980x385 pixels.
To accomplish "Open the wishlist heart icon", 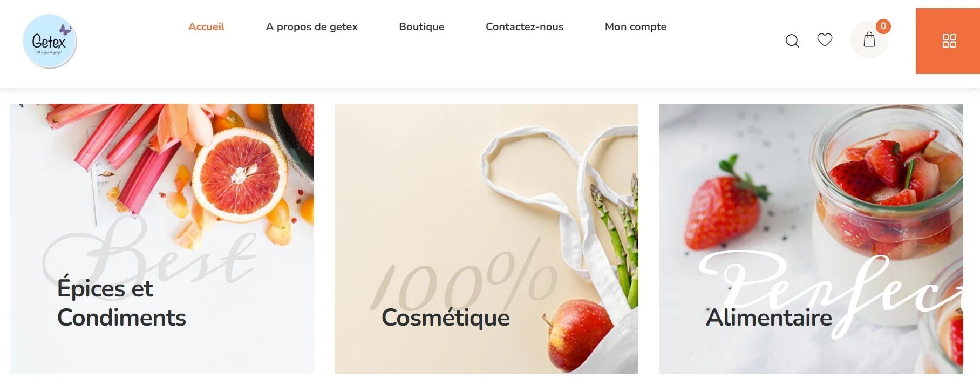I will [x=825, y=39].
